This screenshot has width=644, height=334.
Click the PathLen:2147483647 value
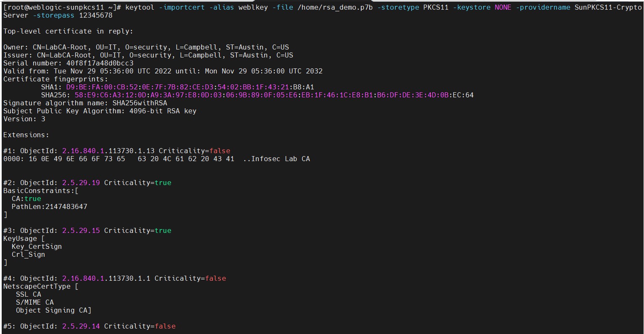point(50,207)
